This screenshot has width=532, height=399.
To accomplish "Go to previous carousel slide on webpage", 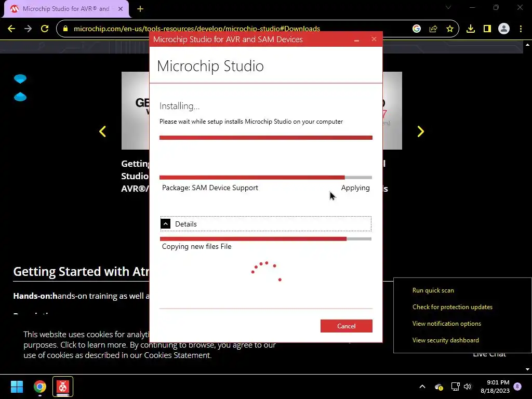I will pos(102,131).
